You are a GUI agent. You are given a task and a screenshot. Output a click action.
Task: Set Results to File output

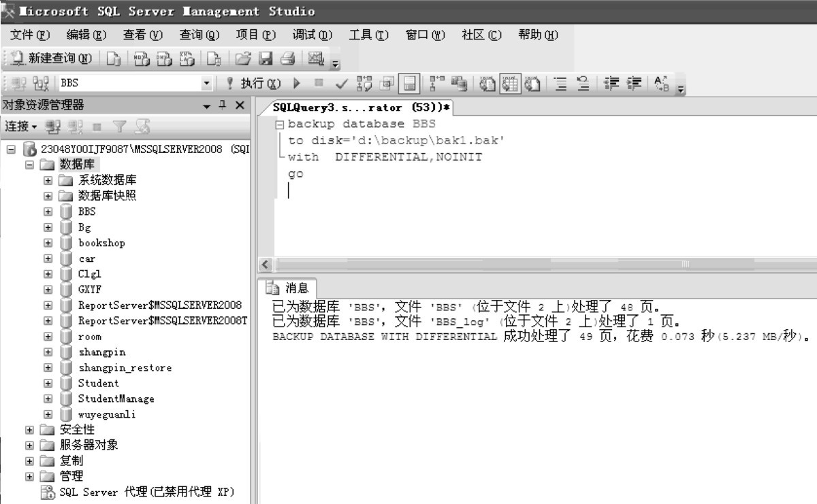(x=532, y=84)
